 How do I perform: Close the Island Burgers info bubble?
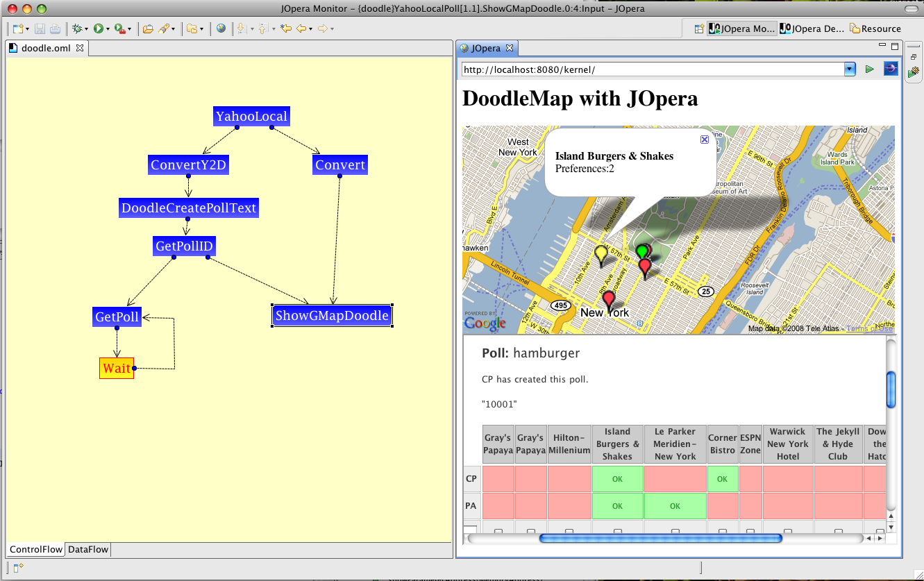click(705, 140)
